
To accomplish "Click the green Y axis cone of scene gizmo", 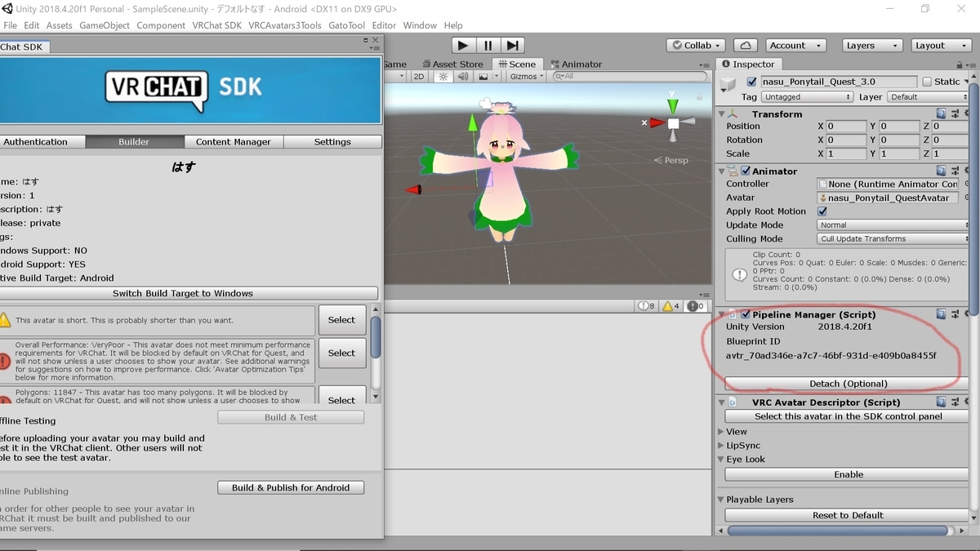I will click(x=672, y=106).
